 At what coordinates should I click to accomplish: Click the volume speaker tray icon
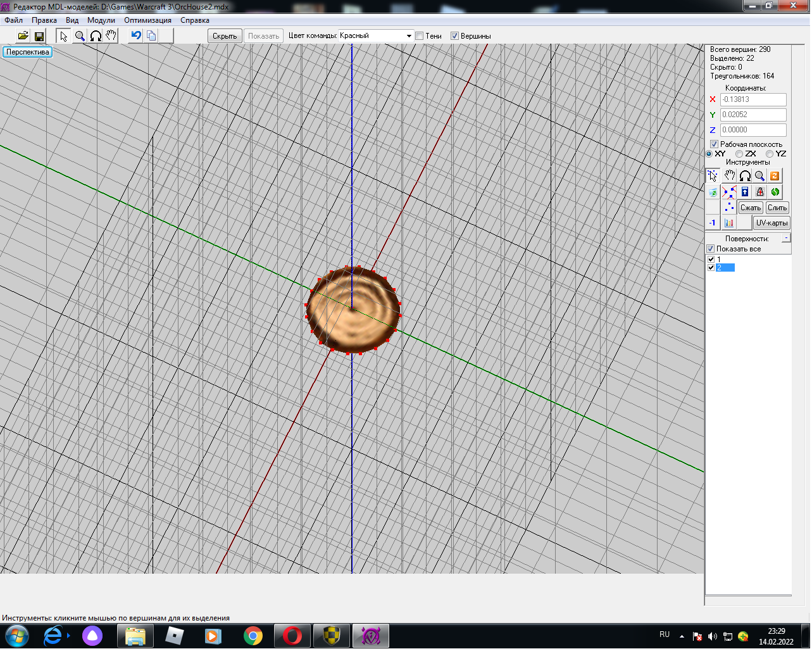click(x=713, y=636)
